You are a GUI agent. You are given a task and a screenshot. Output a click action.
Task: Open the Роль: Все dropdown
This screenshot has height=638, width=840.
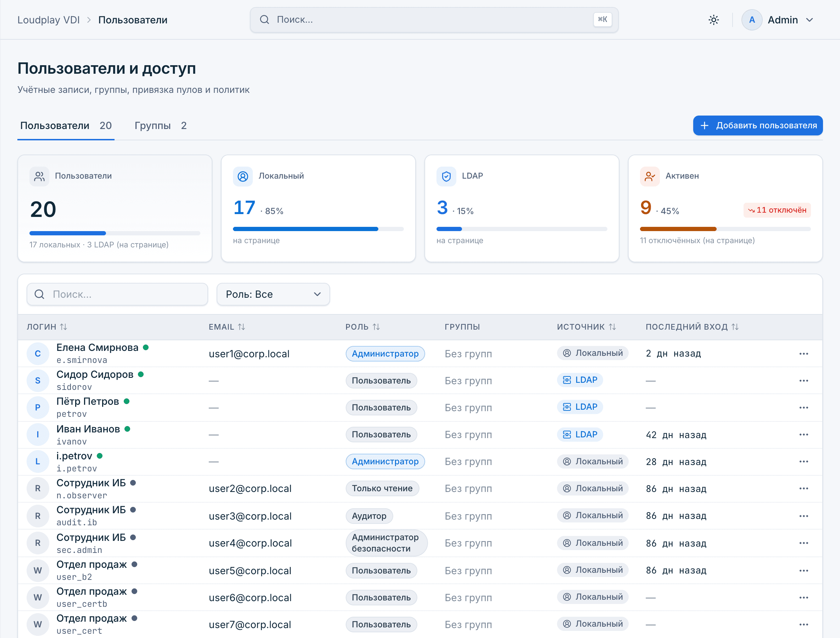(x=273, y=294)
